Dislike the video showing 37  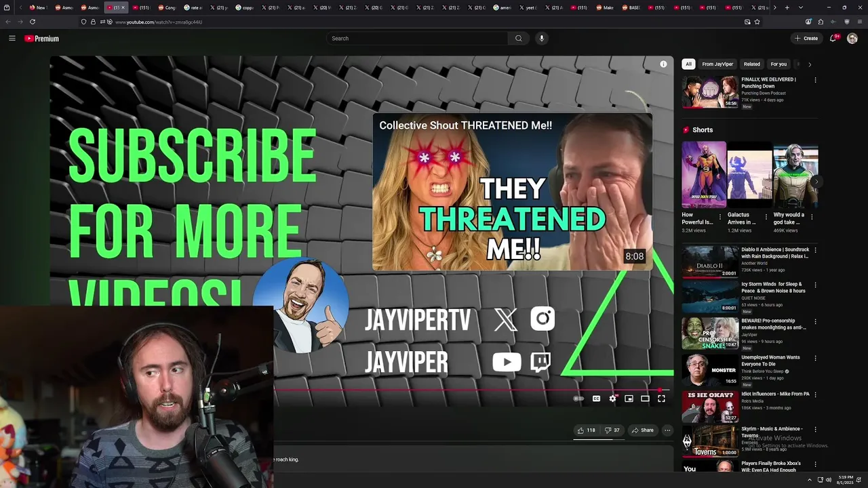[x=612, y=430]
